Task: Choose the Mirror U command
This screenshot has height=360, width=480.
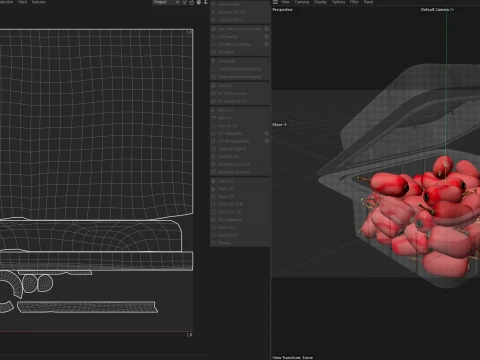Action: tap(240, 110)
